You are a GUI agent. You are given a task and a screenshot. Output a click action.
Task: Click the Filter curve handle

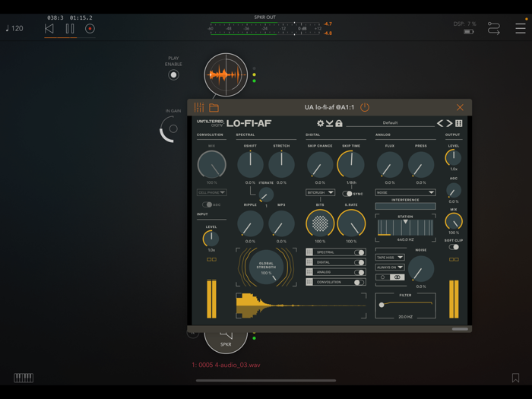tap(382, 305)
